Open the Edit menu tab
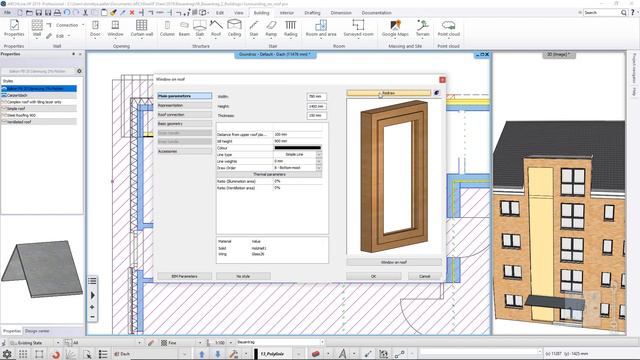This screenshot has width=640, height=360. [x=220, y=13]
